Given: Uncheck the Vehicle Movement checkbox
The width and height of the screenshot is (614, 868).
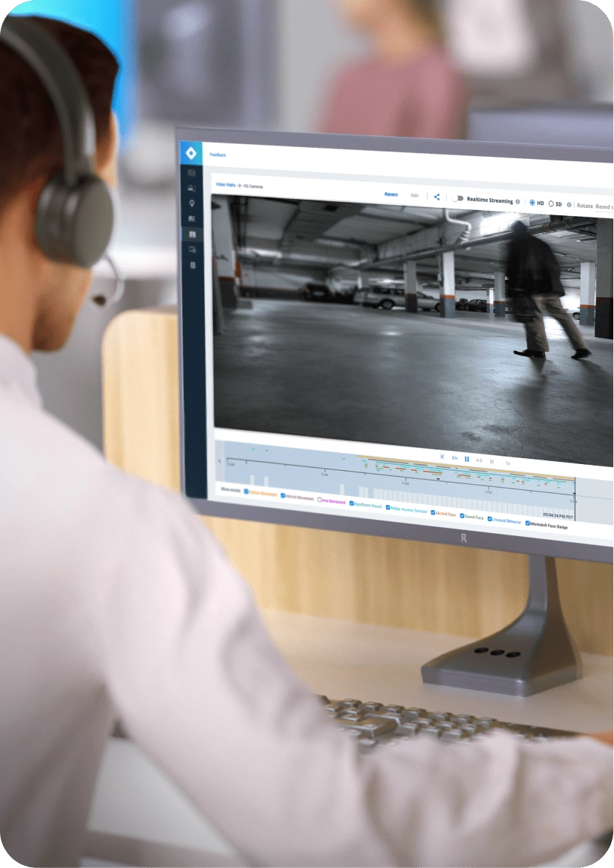Looking at the screenshot, I should pyautogui.click(x=283, y=495).
